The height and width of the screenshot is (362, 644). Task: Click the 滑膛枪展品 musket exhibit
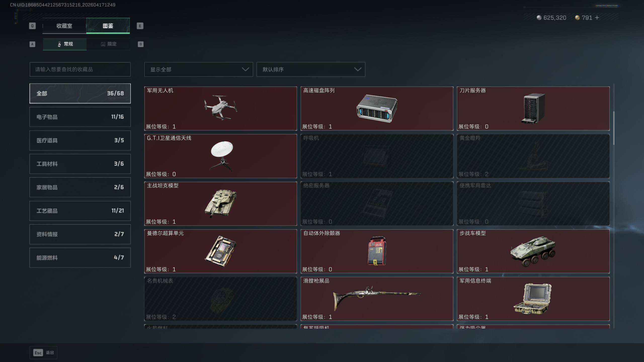(377, 299)
